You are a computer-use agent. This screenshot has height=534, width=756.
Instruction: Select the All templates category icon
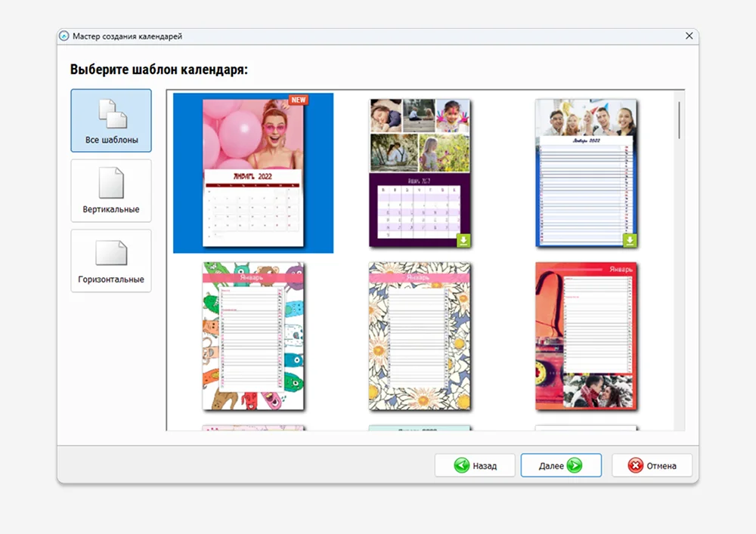111,113
